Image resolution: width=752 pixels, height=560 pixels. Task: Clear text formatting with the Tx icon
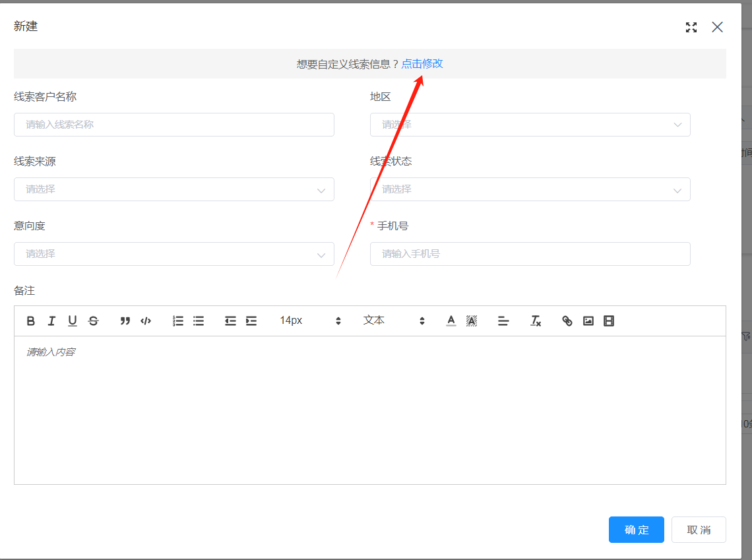click(x=536, y=321)
